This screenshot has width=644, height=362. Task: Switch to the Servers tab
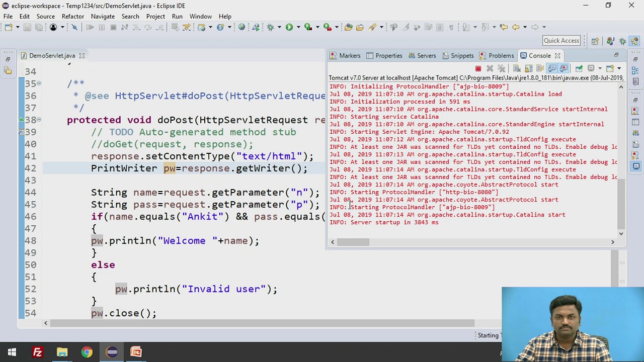(x=422, y=55)
